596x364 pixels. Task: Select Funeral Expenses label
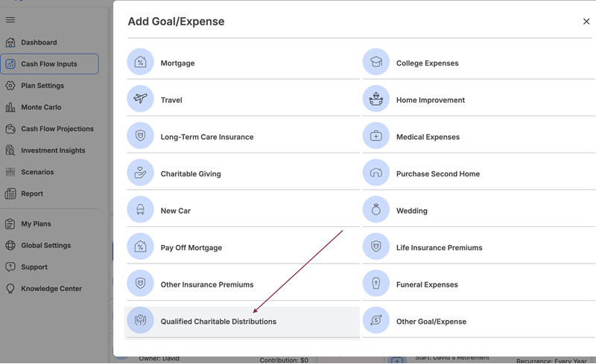tap(427, 284)
